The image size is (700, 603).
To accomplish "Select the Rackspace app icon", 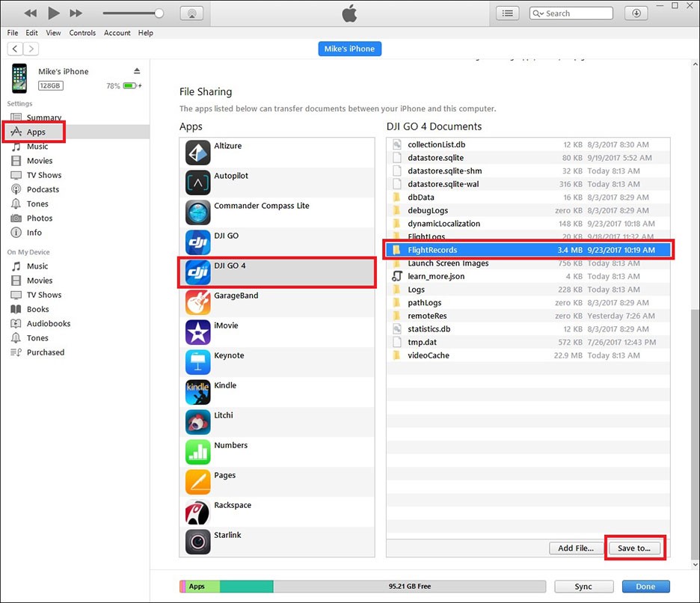I will (x=197, y=512).
